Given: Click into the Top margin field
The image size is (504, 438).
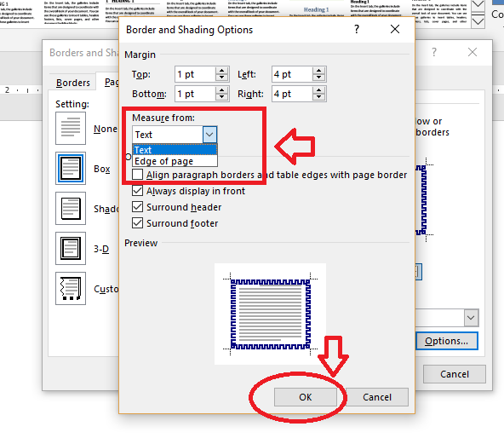Looking at the screenshot, I should (196, 74).
